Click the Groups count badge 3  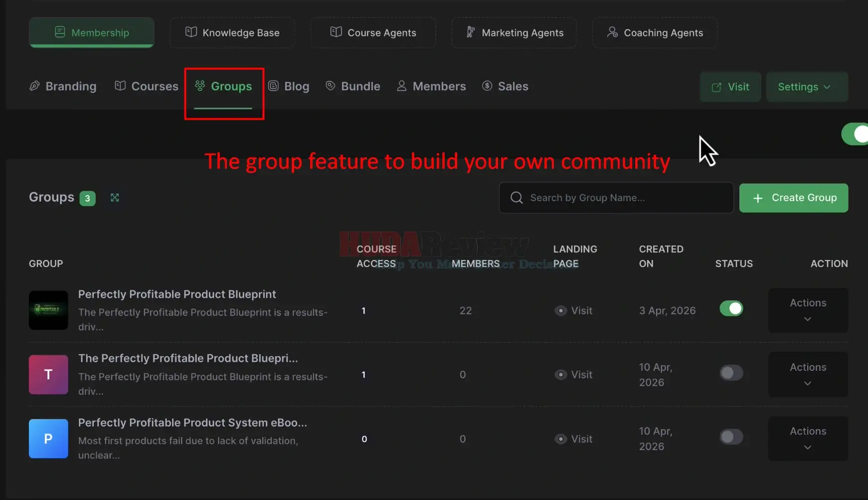click(87, 198)
